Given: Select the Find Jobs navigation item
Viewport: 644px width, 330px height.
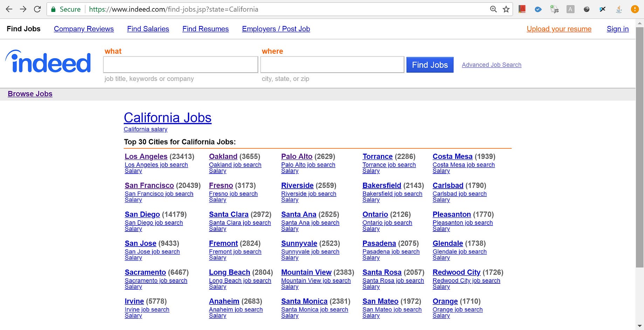Looking at the screenshot, I should point(23,29).
